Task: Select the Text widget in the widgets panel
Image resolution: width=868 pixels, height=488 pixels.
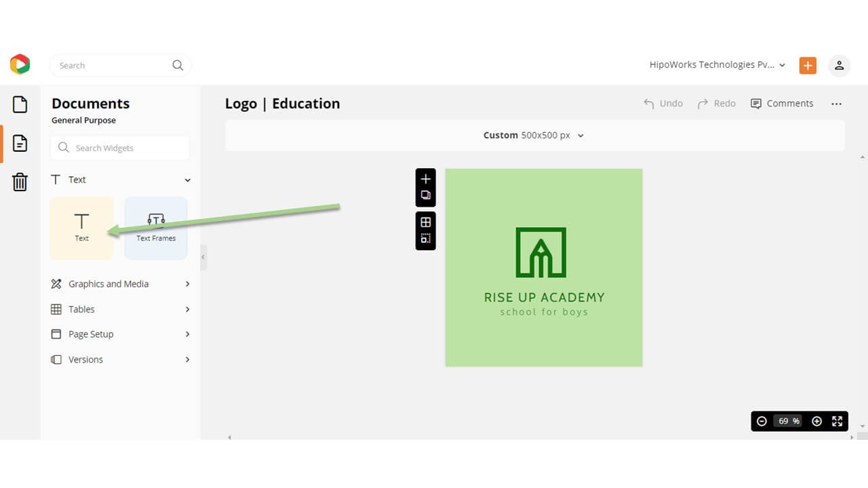Action: pyautogui.click(x=81, y=227)
